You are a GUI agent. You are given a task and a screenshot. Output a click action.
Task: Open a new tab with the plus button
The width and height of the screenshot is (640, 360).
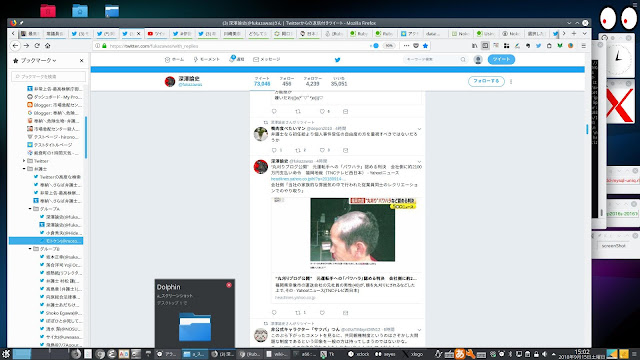(x=574, y=33)
